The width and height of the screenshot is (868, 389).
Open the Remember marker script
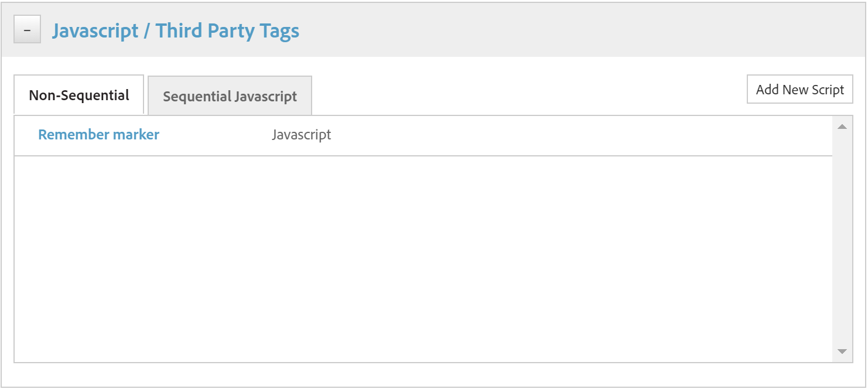coord(98,135)
